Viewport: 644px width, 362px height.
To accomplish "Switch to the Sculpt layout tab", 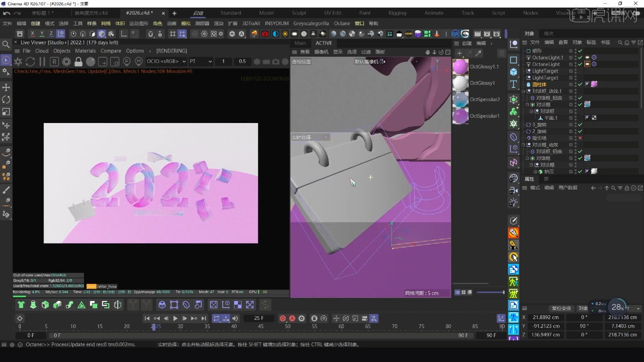I will 299,13.
